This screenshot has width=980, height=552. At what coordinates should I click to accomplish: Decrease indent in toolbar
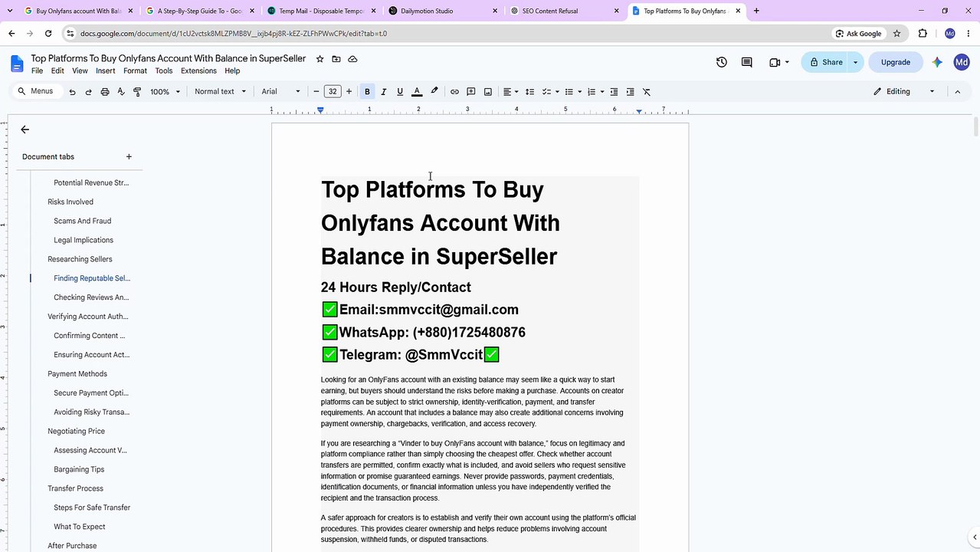click(614, 92)
